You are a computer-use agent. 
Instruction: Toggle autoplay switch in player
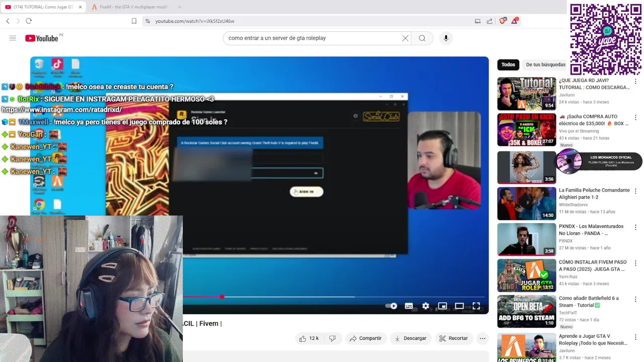(391, 306)
